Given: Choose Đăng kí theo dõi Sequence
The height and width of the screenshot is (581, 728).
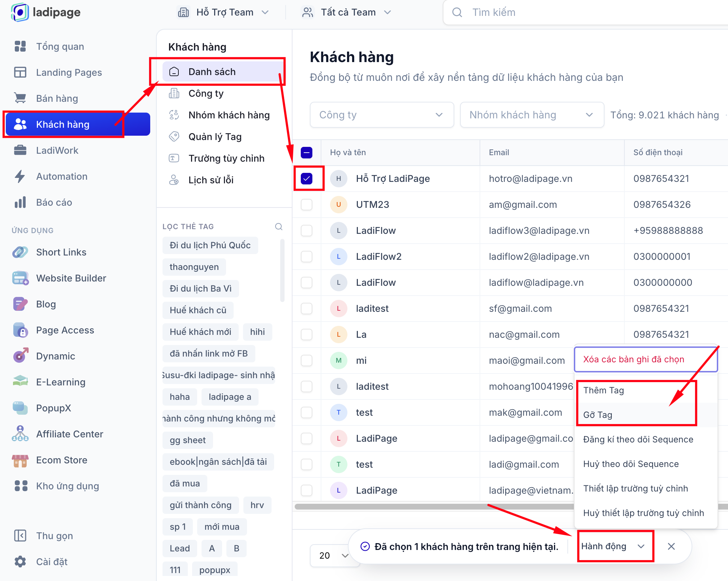Looking at the screenshot, I should click(646, 440).
